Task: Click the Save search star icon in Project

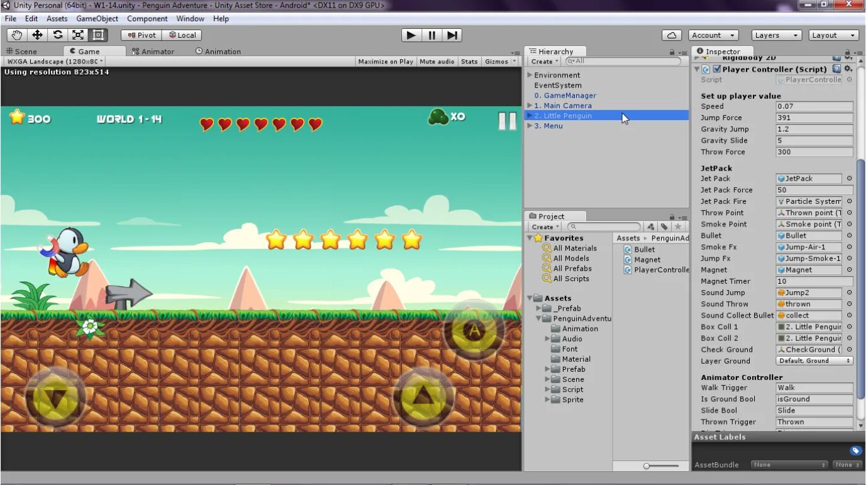Action: coord(678,227)
